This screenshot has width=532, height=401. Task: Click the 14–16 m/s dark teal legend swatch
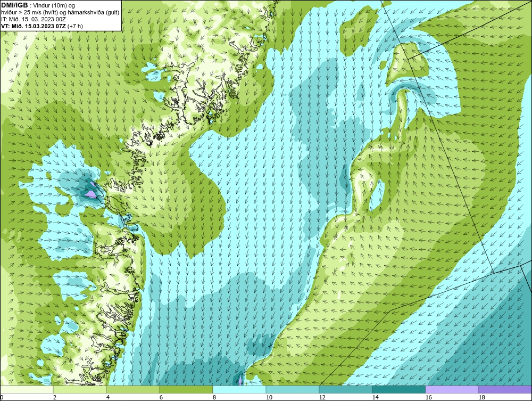(399, 389)
